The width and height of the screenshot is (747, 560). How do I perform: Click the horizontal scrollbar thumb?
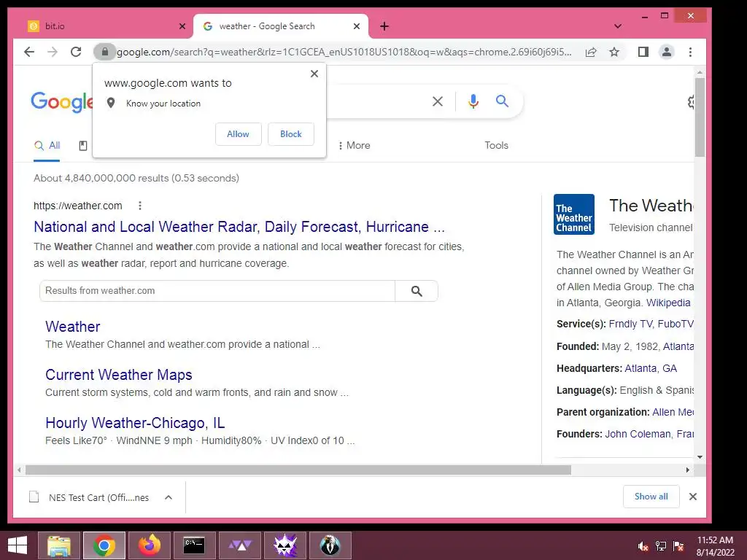298,470
